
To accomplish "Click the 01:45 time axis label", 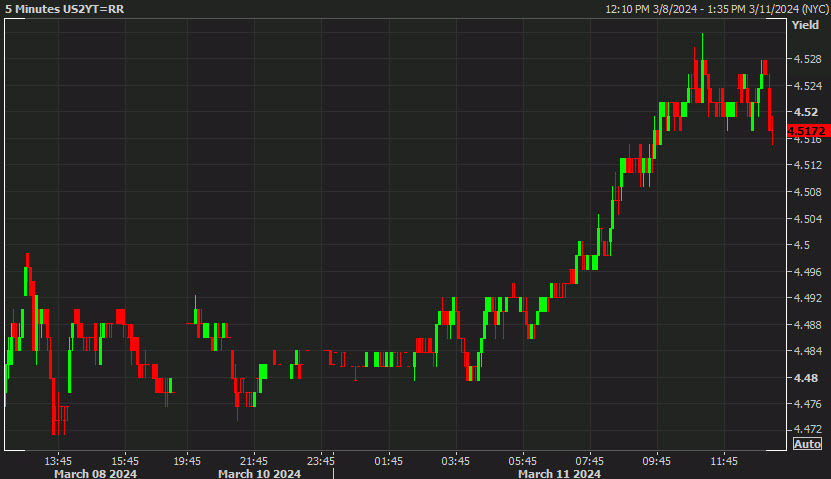I will click(388, 461).
